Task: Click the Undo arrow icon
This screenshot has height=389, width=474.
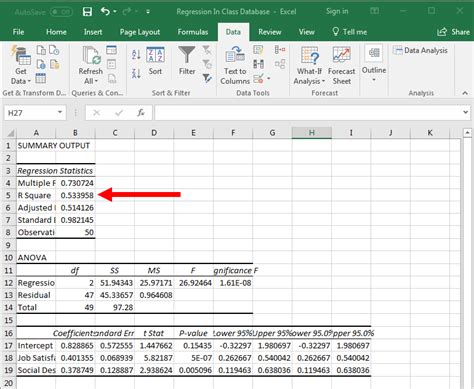Action: click(105, 12)
